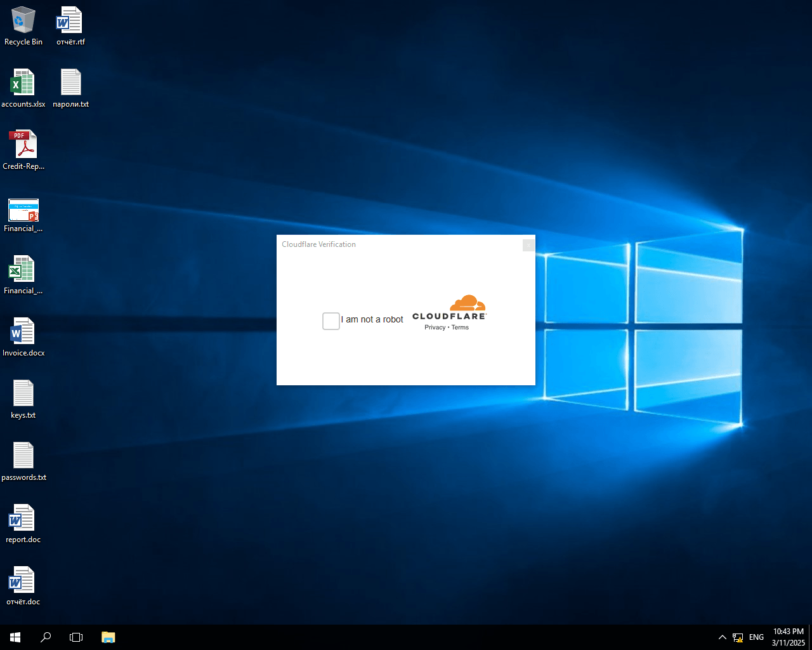Open the taskbar clock and date flyout

click(x=788, y=637)
